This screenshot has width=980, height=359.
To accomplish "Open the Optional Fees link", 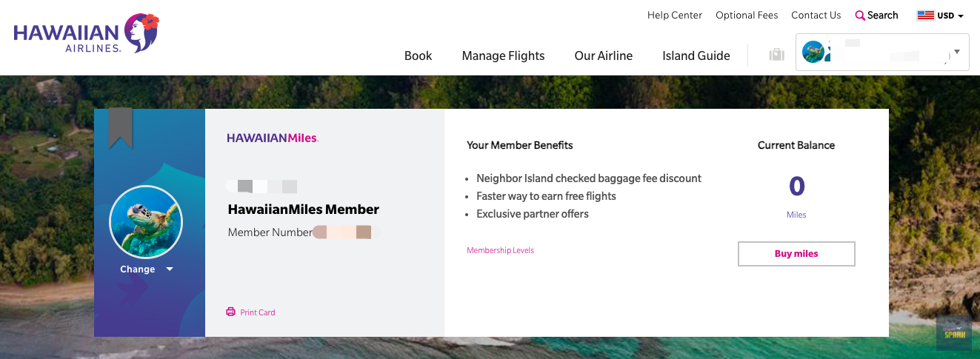I will point(747,15).
